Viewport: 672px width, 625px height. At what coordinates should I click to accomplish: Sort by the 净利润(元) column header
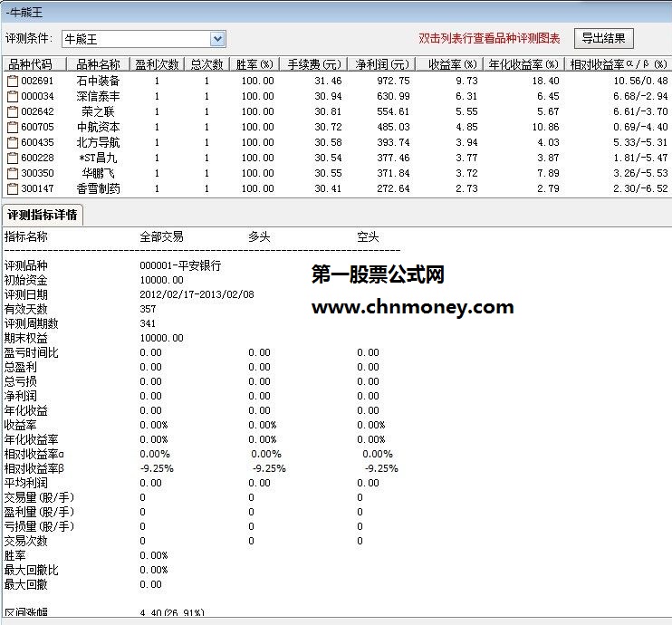tap(382, 64)
